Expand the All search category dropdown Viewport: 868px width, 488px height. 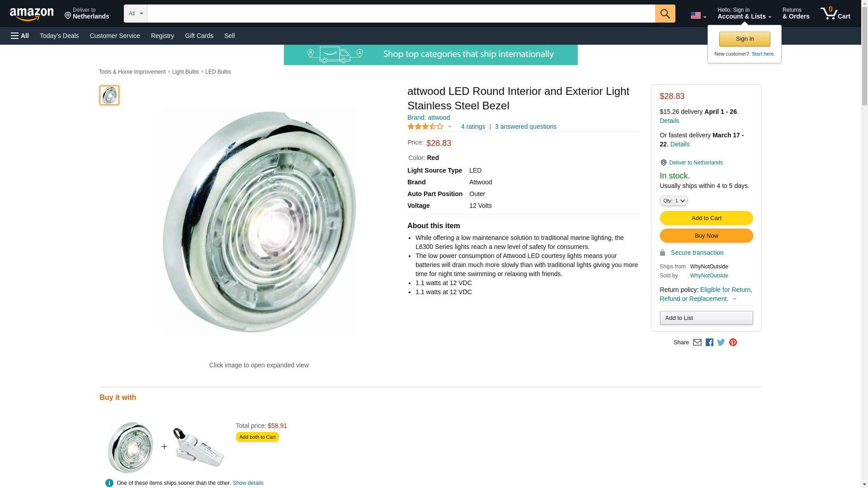tap(136, 14)
